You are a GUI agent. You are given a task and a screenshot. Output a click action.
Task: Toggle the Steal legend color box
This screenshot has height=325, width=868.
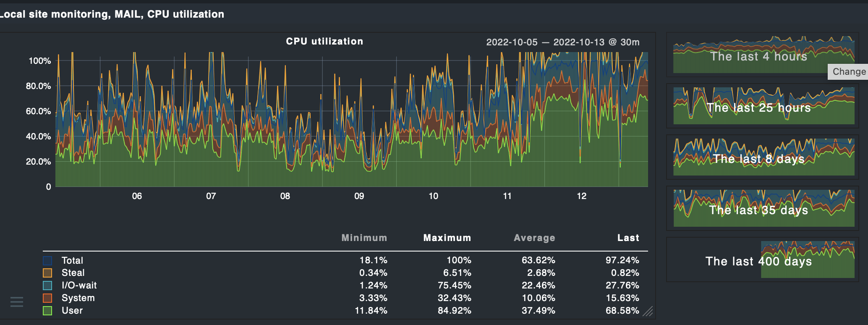[47, 273]
